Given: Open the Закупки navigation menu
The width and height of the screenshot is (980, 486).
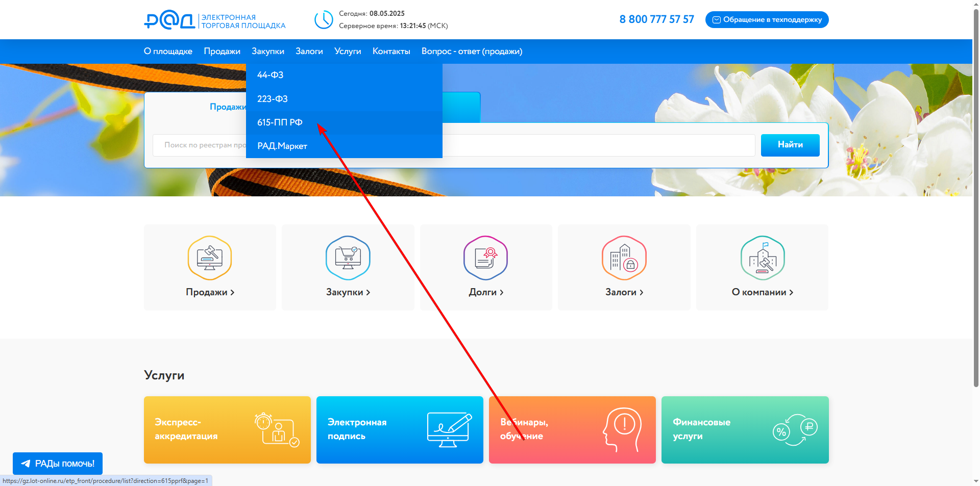Looking at the screenshot, I should pos(268,51).
